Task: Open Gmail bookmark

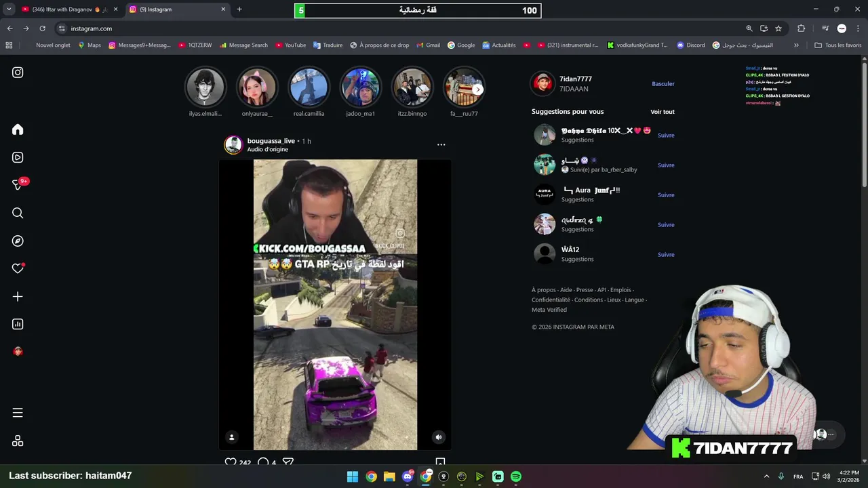Action: [x=427, y=45]
